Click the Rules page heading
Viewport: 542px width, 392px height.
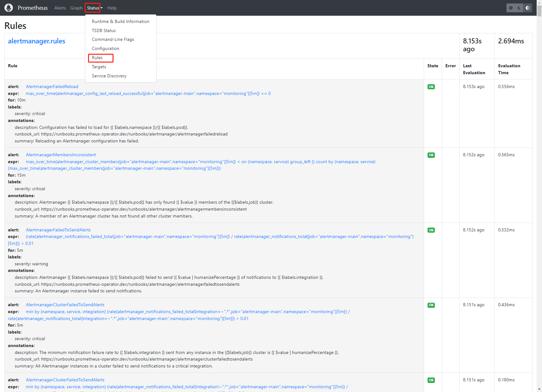(x=15, y=26)
